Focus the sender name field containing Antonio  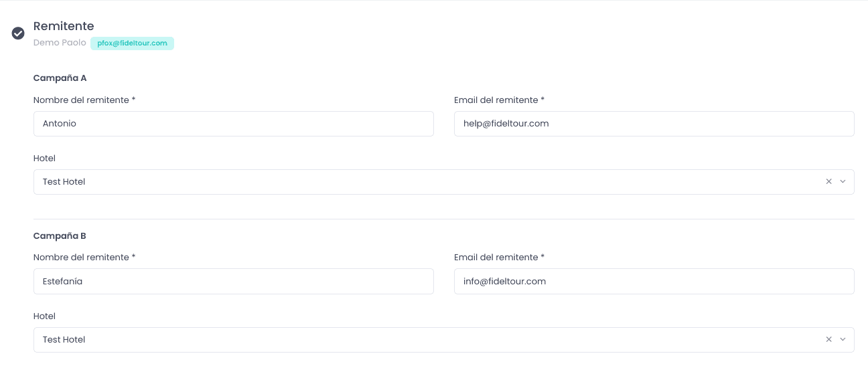click(233, 124)
